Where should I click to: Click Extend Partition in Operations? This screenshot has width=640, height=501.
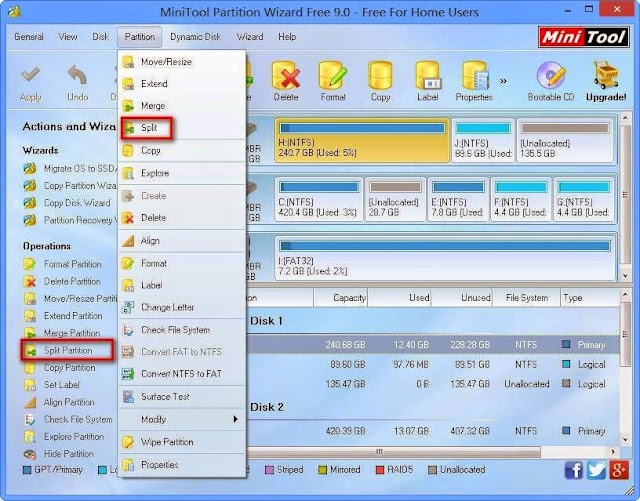click(63, 316)
